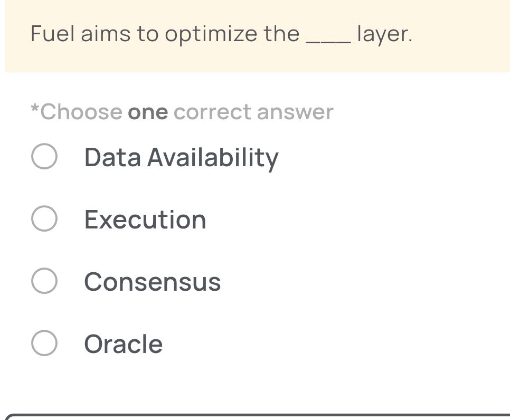Click the highlighted question banner text

point(221,34)
